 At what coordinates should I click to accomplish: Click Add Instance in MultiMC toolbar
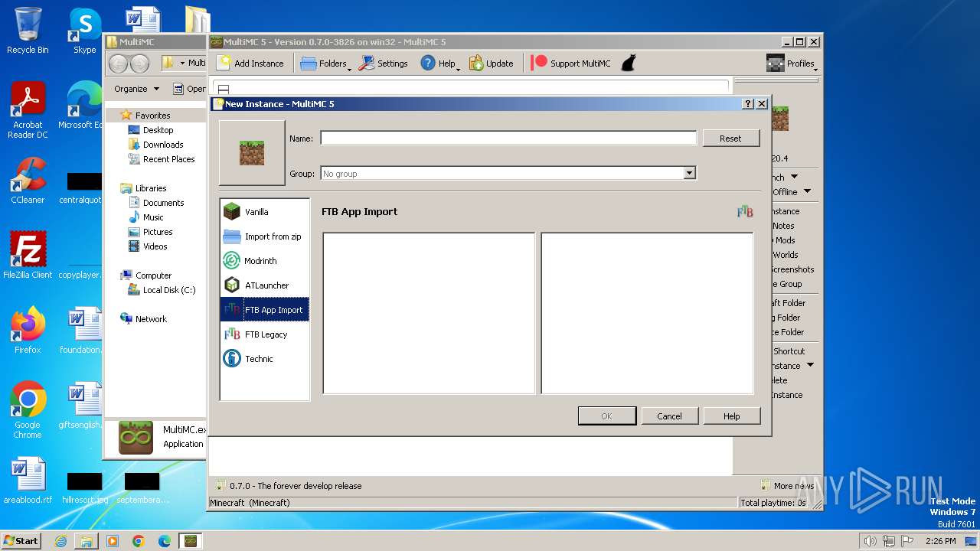(250, 64)
